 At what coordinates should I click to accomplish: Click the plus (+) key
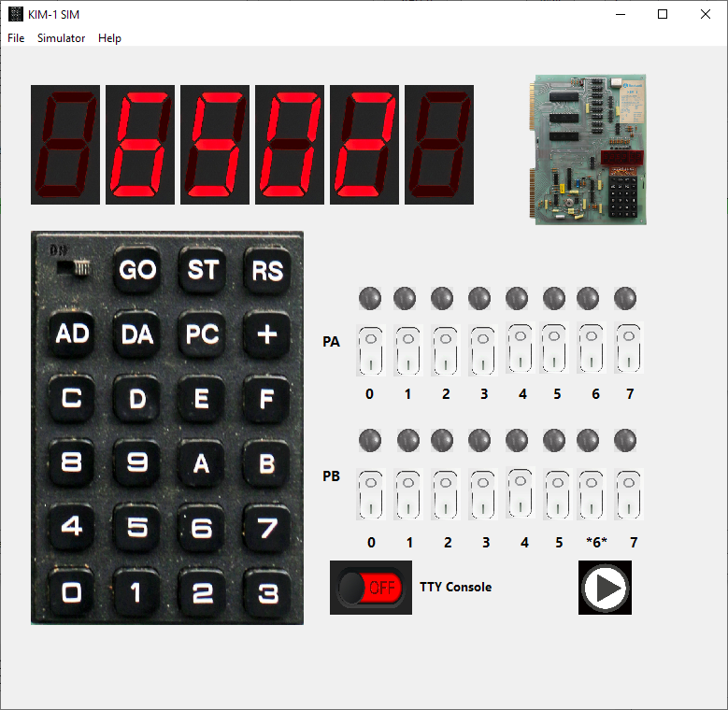click(267, 334)
